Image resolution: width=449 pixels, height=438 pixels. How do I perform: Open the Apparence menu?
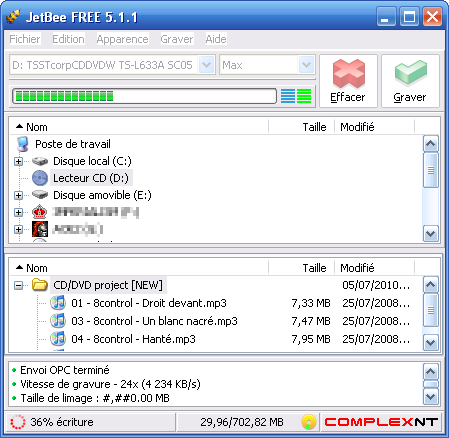(x=122, y=39)
